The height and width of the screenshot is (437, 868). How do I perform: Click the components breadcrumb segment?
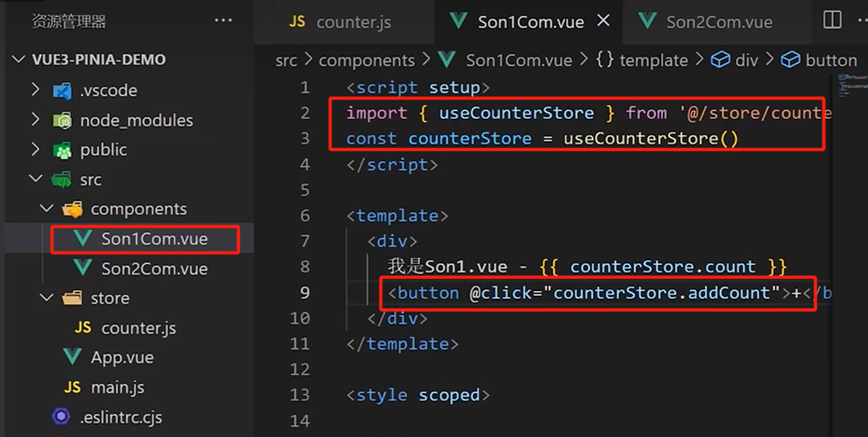pyautogui.click(x=367, y=60)
